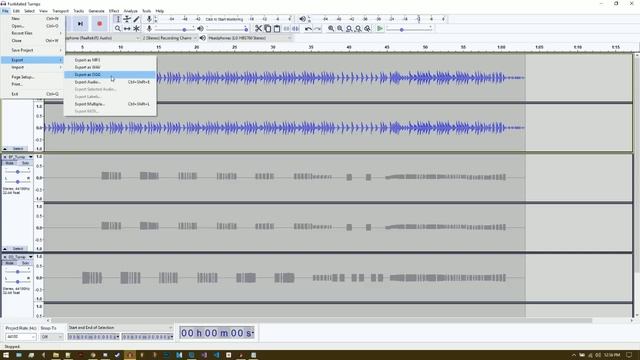Select the Selection (I-beam) tool
This screenshot has height=360, width=640.
[x=118, y=19]
